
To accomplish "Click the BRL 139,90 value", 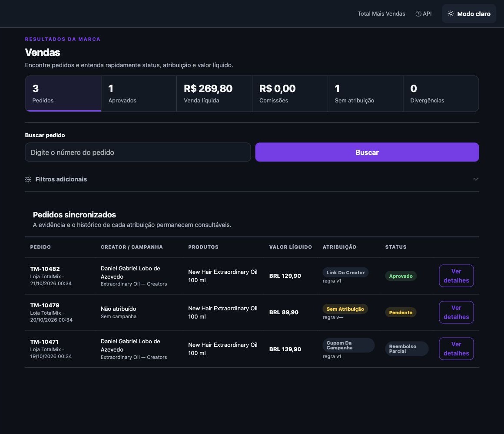I will (x=285, y=349).
